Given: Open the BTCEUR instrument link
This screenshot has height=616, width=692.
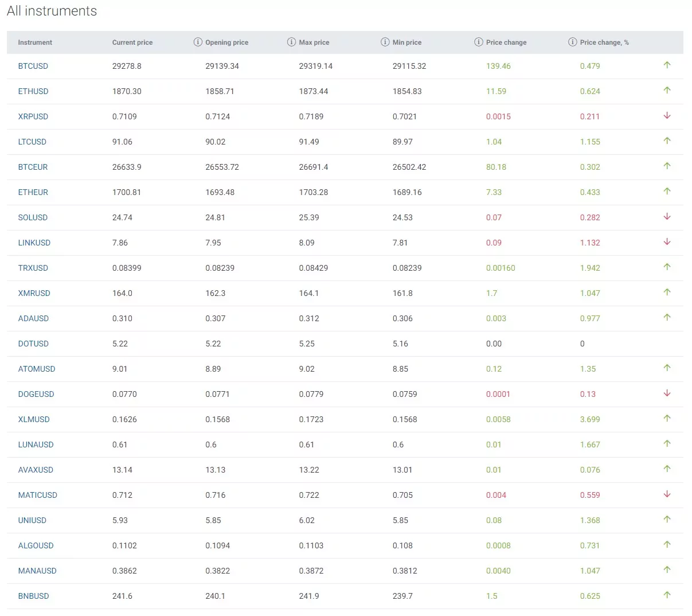Looking at the screenshot, I should coord(33,167).
